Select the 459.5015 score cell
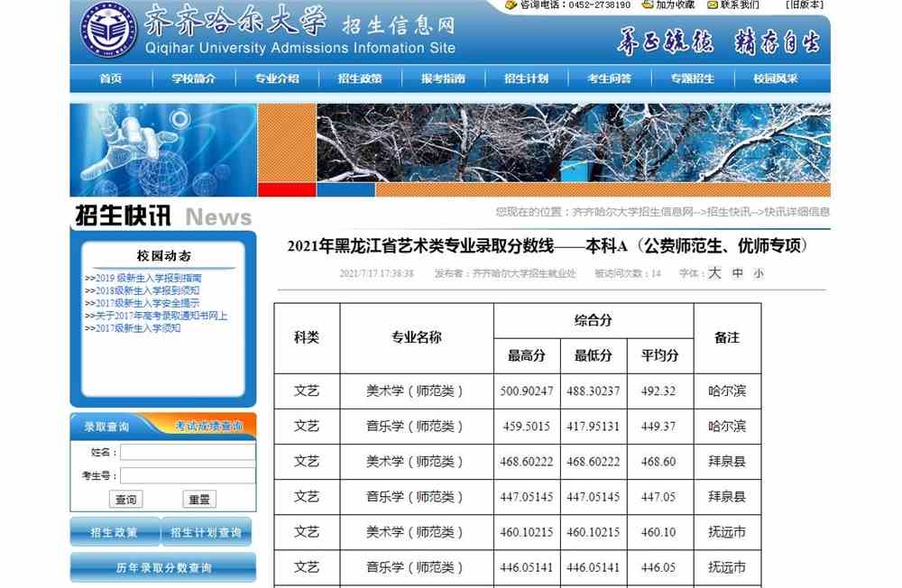This screenshot has height=588, width=902. tap(527, 427)
